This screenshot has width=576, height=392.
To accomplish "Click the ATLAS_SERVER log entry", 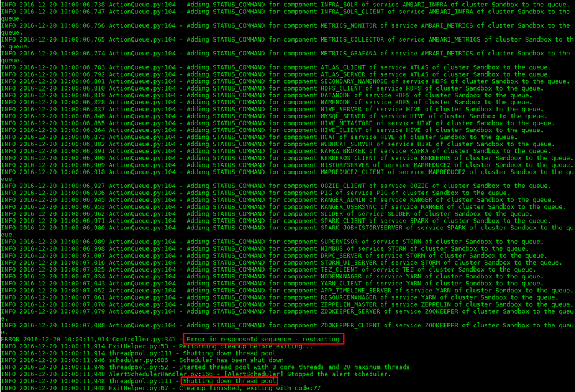I will [x=173, y=74].
